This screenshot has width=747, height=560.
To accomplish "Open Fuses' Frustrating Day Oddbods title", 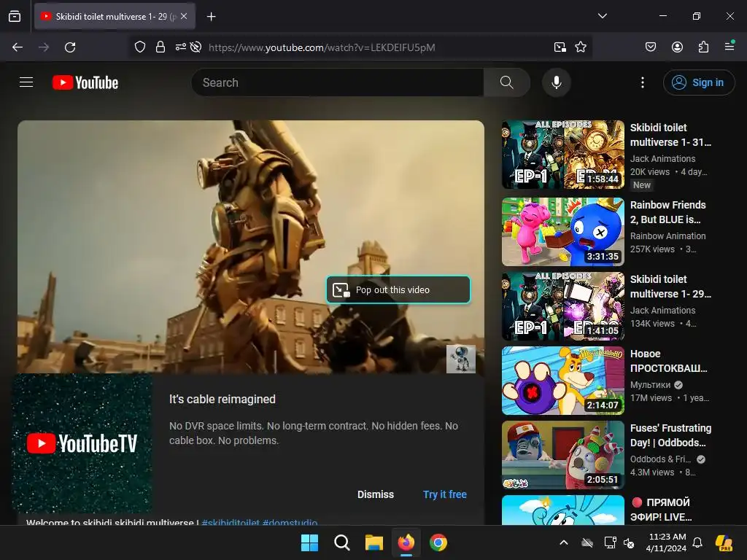I will click(671, 435).
